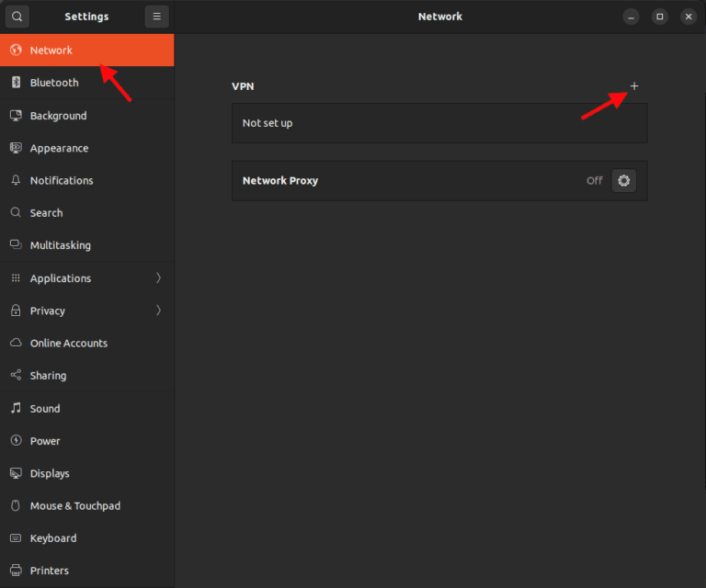The image size is (706, 588).
Task: Open Network Proxy gear settings
Action: pyautogui.click(x=624, y=181)
